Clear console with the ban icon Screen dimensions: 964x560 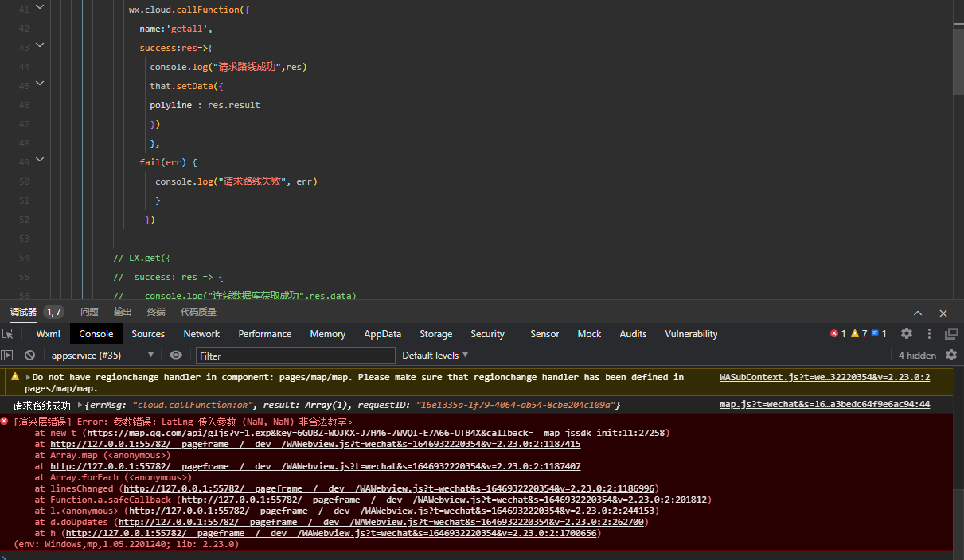point(29,355)
